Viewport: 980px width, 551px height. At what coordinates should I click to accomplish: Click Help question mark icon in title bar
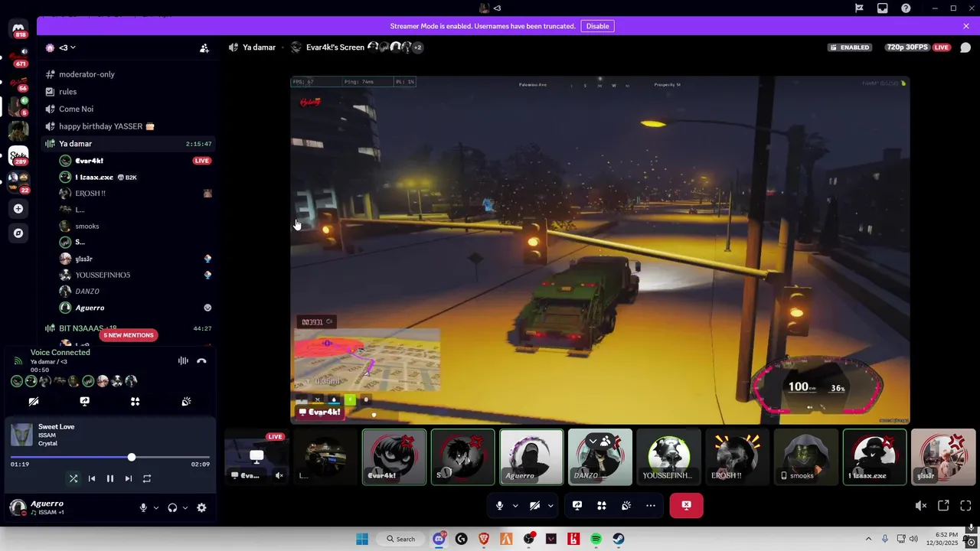tap(906, 8)
